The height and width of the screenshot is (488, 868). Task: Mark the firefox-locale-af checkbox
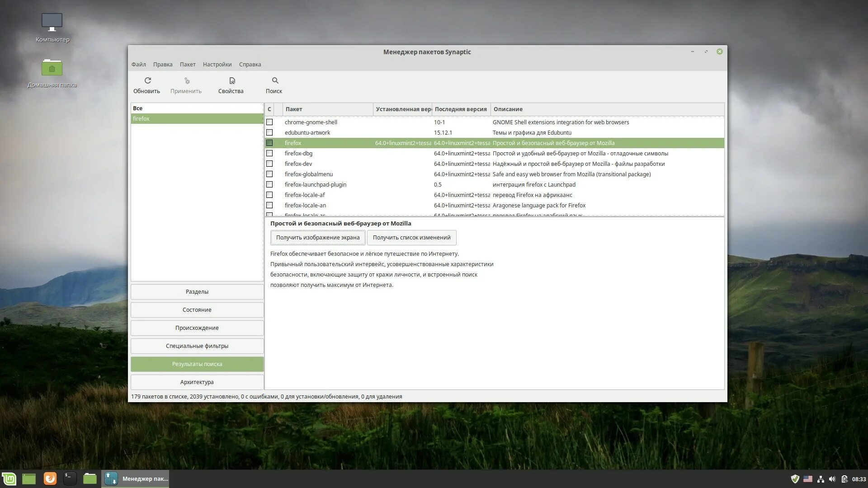(269, 195)
